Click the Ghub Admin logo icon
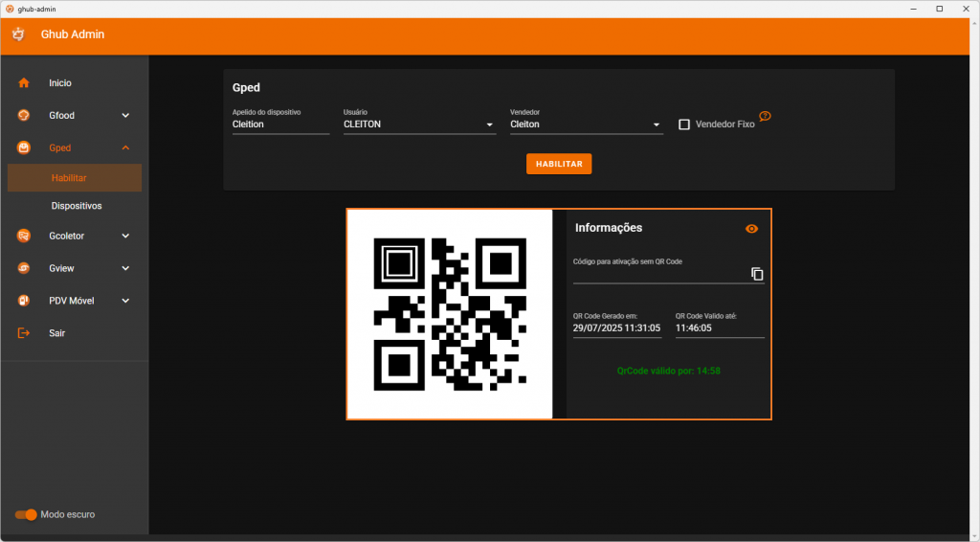 click(x=19, y=34)
